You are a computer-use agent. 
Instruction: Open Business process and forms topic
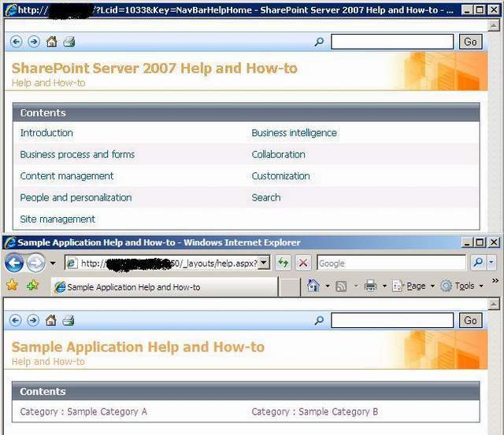77,154
